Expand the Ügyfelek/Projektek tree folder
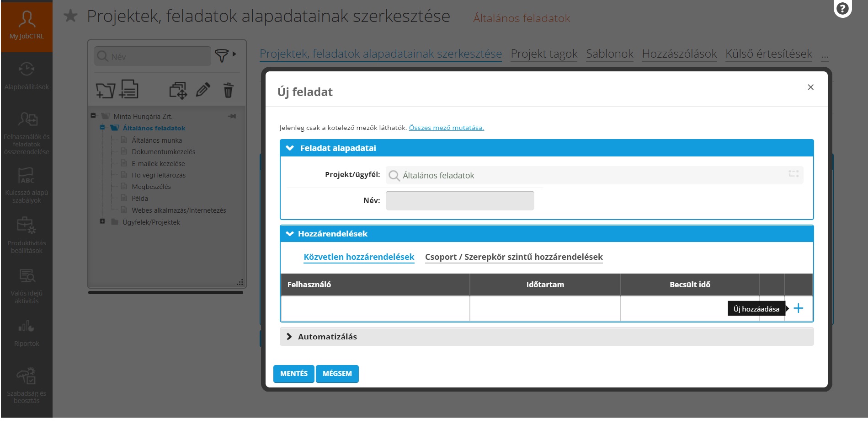The width and height of the screenshot is (868, 430). (102, 221)
